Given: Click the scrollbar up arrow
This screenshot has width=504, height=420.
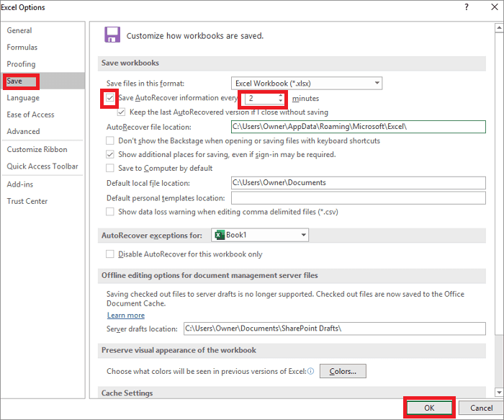Looking at the screenshot, I should [x=499, y=27].
